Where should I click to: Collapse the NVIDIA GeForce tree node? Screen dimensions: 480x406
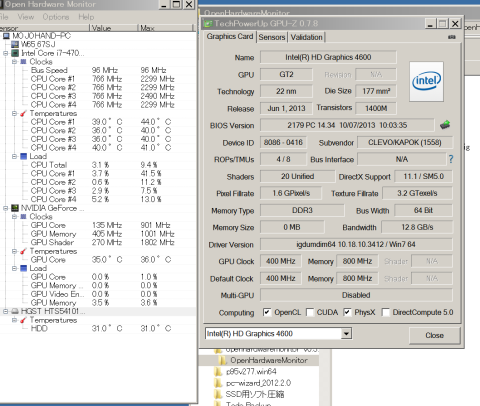(x=6, y=208)
